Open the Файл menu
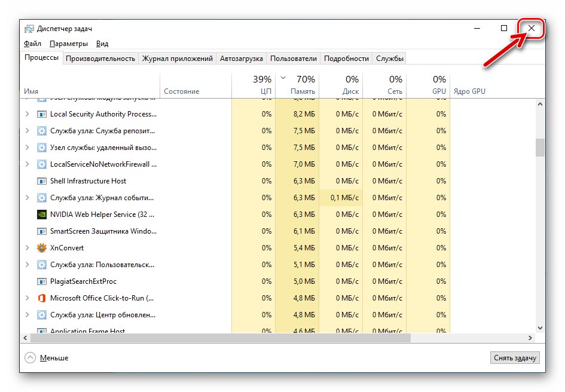 click(33, 44)
